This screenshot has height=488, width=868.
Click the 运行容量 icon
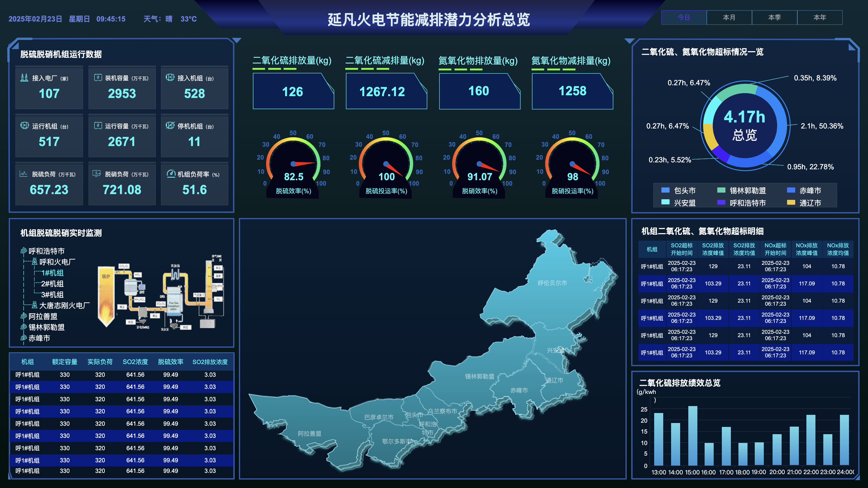[x=98, y=126]
